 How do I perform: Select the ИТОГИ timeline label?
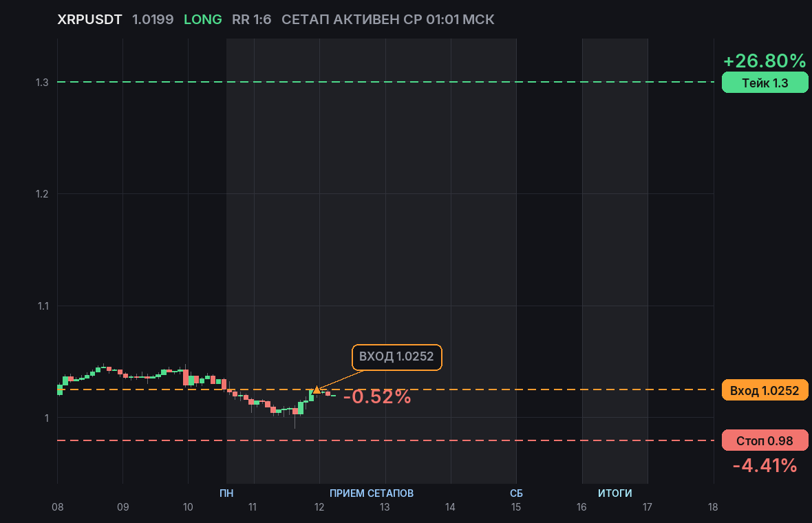615,493
